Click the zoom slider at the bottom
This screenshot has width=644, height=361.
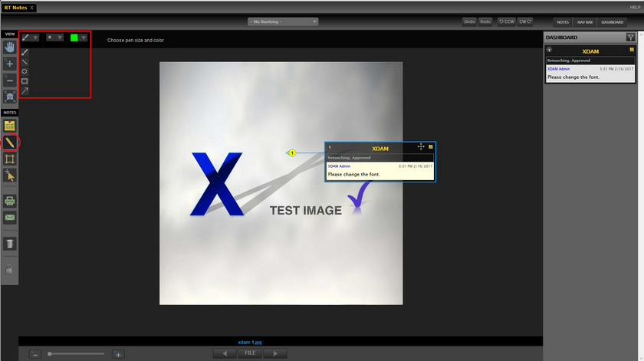(x=75, y=354)
